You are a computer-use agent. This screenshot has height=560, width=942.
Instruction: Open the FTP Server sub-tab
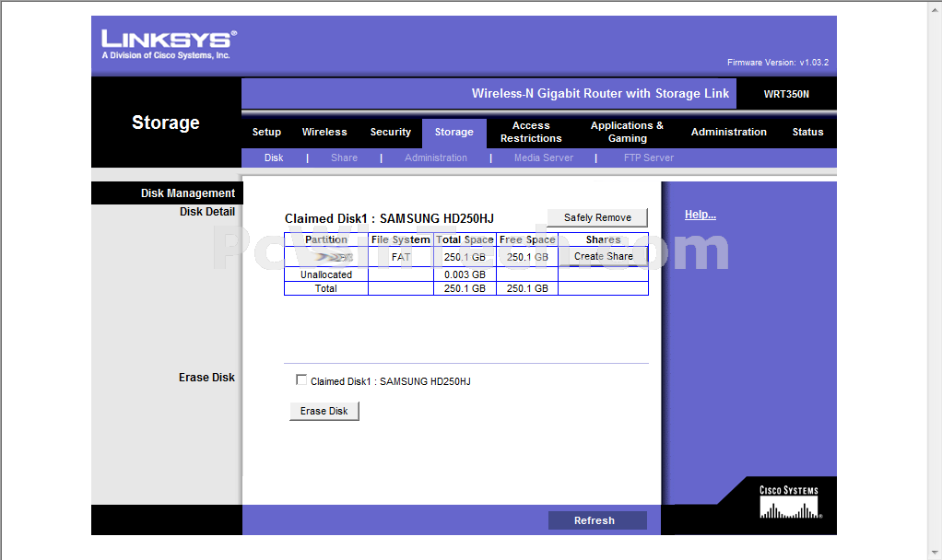click(649, 157)
